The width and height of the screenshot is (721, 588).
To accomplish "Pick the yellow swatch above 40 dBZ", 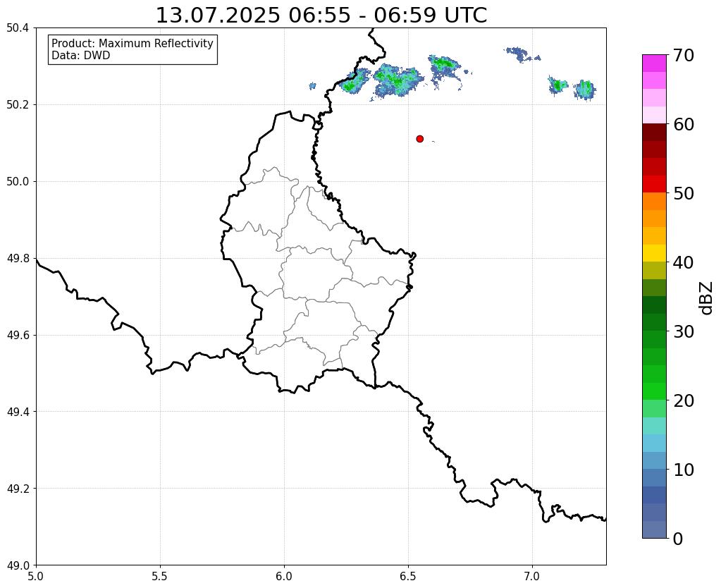I will coord(654,253).
